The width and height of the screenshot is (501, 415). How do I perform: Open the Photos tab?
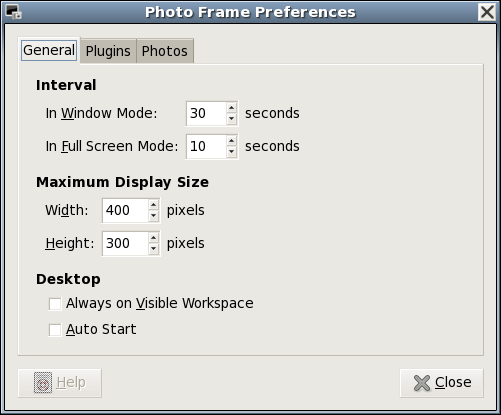[x=165, y=51]
